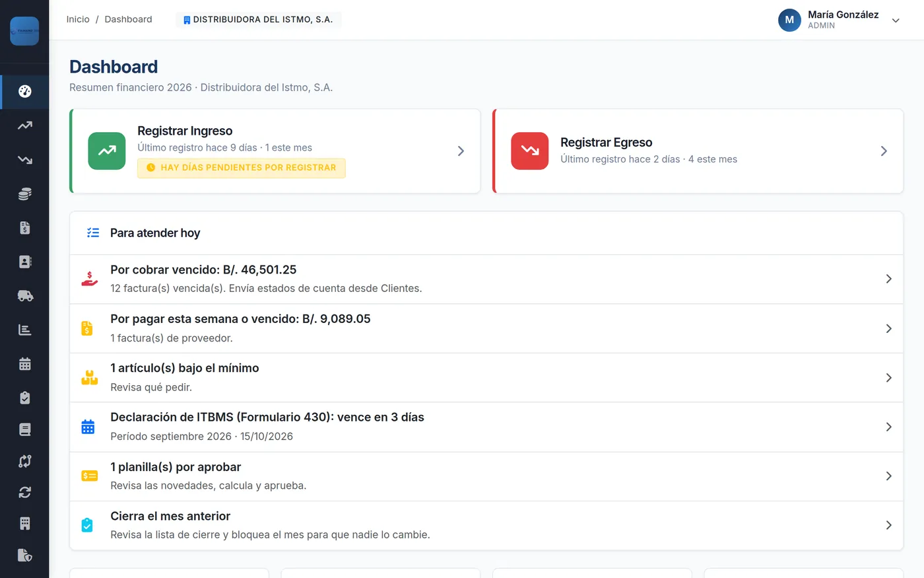Expand the Declaración de ITBMS row chevron
924x578 pixels.
(888, 427)
